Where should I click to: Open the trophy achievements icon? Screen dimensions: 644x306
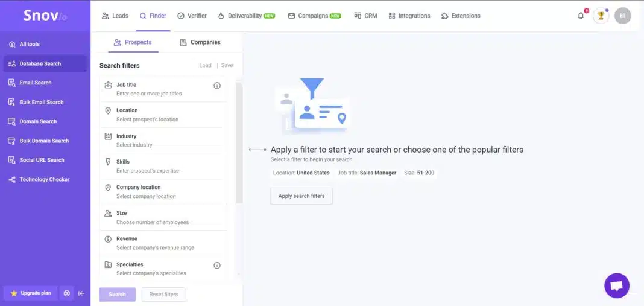point(601,16)
